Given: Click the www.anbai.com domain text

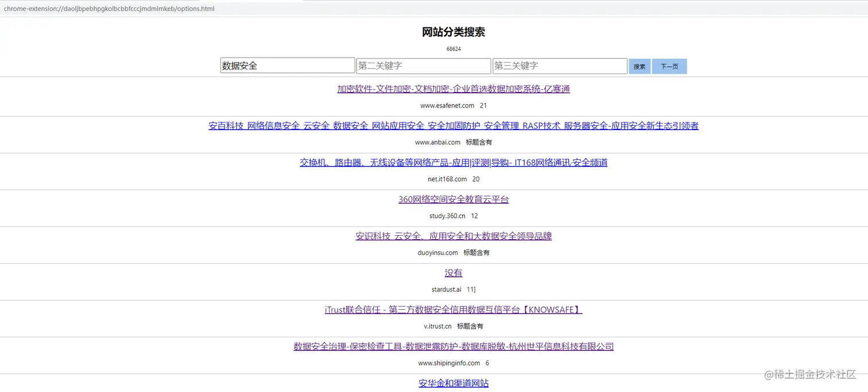Looking at the screenshot, I should coord(437,143).
